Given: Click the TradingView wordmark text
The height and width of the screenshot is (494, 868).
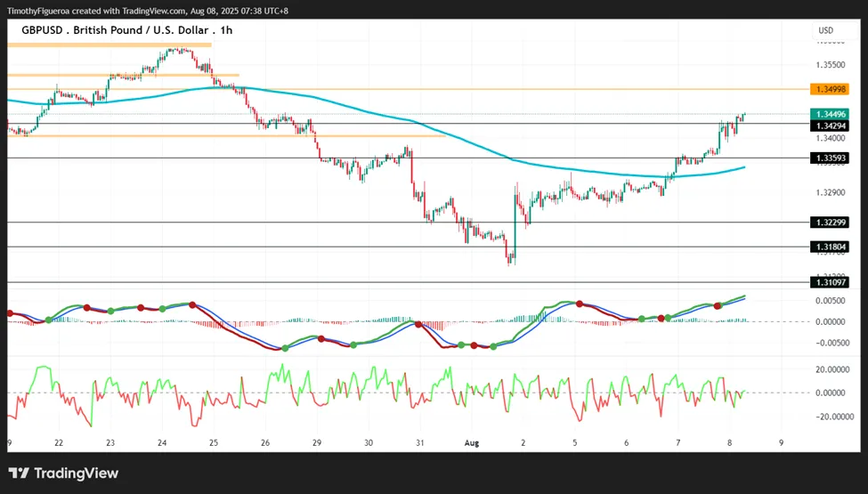Looking at the screenshot, I should point(77,473).
